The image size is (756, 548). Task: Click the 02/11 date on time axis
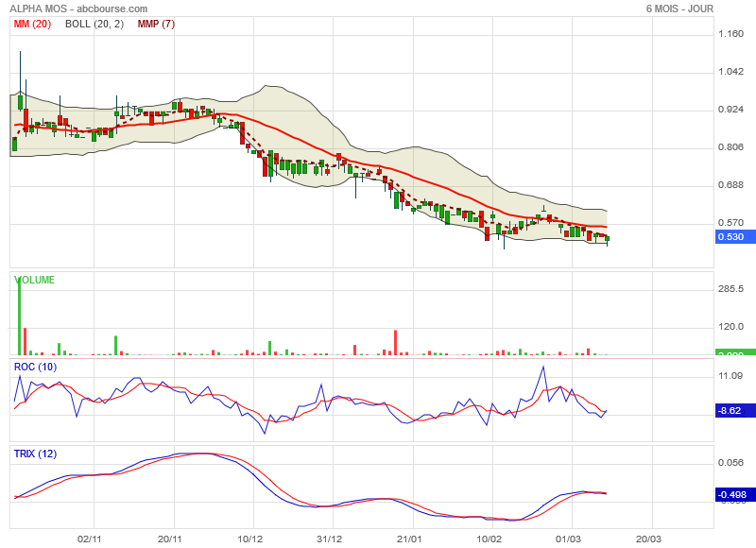coord(89,539)
